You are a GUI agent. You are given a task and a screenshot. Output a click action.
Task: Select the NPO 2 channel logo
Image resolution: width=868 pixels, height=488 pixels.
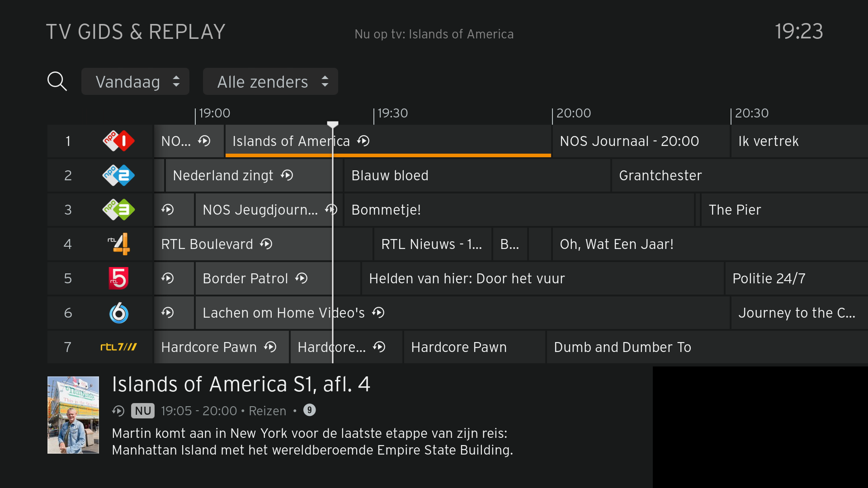pos(118,175)
